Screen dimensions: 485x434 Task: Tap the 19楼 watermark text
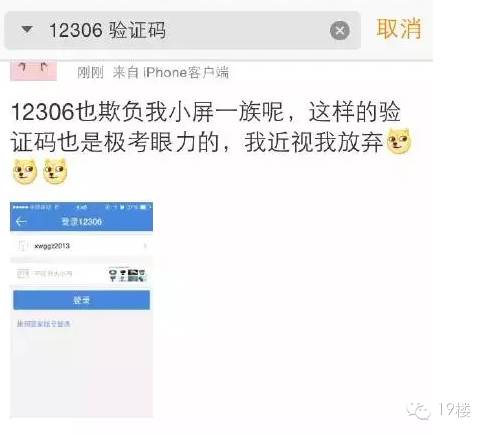[454, 410]
